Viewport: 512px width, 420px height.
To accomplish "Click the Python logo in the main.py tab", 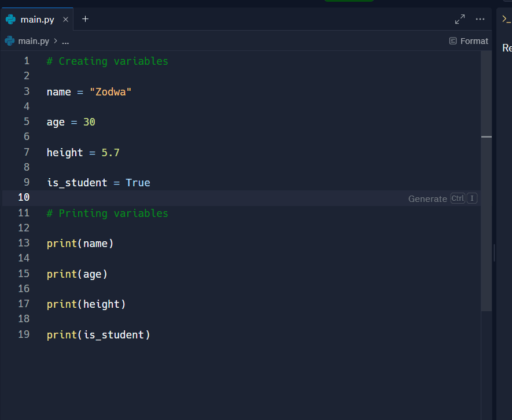I will 10,19.
